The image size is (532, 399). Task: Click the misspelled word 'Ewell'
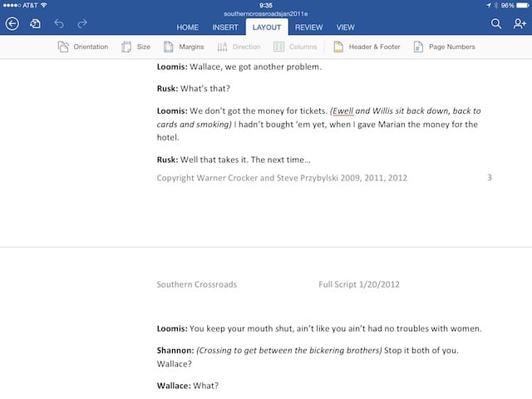tap(342, 111)
